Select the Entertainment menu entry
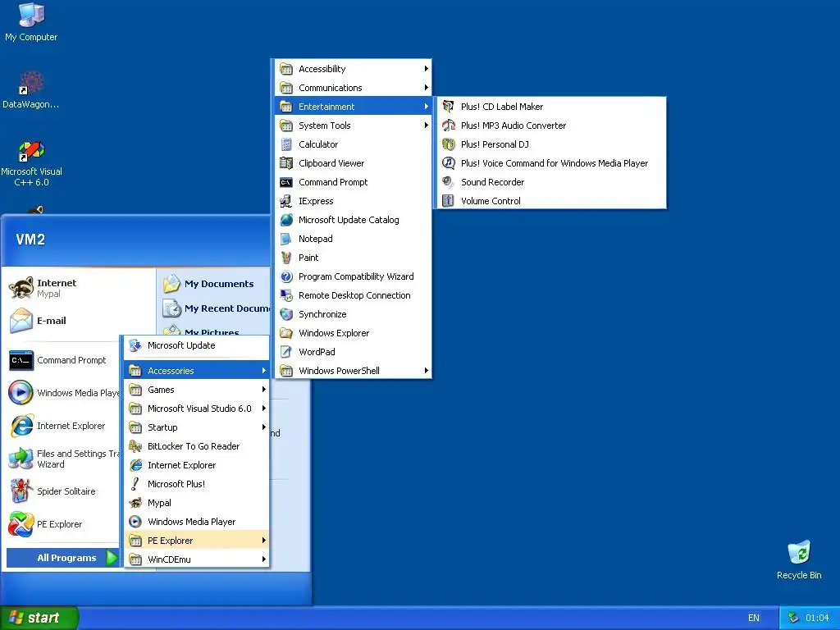Viewport: 840px width, 630px height. coord(354,107)
